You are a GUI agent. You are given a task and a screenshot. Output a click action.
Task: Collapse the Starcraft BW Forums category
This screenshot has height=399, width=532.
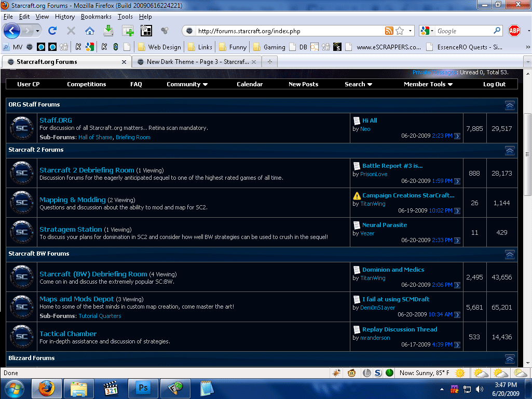coord(510,255)
